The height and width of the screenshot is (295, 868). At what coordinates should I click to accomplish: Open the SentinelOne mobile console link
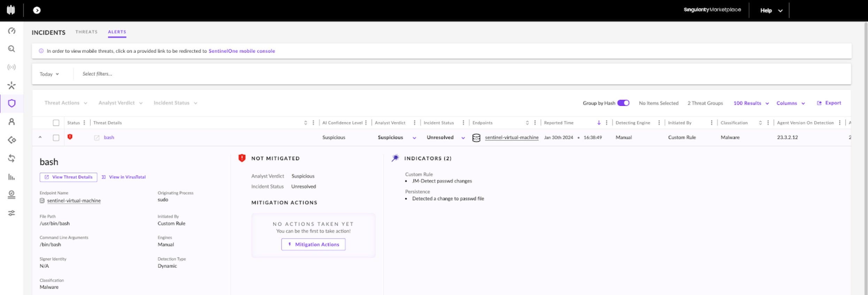[241, 51]
